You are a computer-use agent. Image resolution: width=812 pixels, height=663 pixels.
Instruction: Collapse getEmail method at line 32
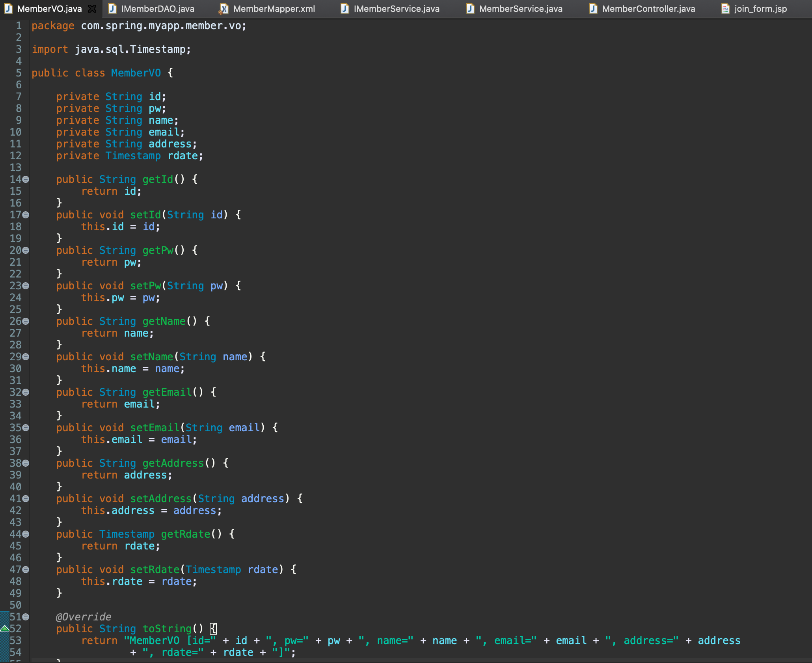point(26,392)
